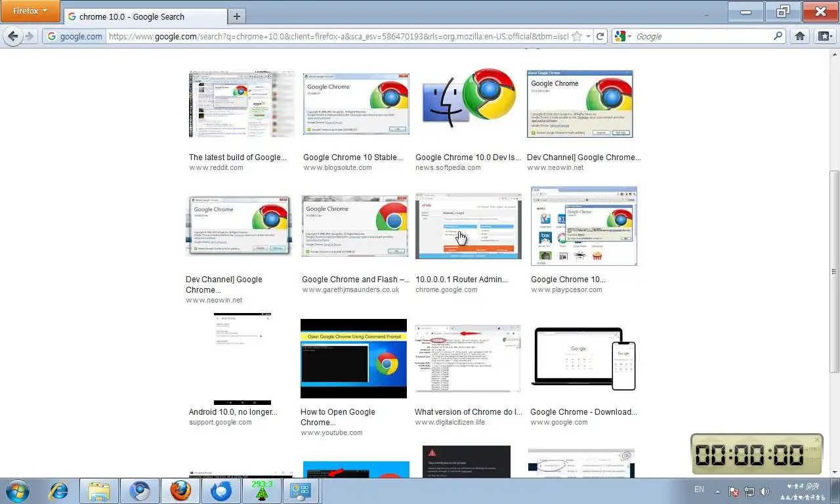Open the search engine selector dropdown
This screenshot has height=504, width=840.
pyautogui.click(x=623, y=36)
